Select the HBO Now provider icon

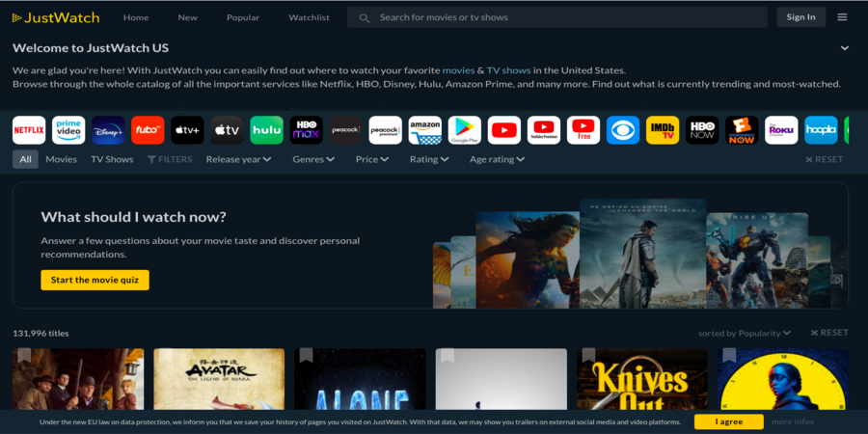702,130
